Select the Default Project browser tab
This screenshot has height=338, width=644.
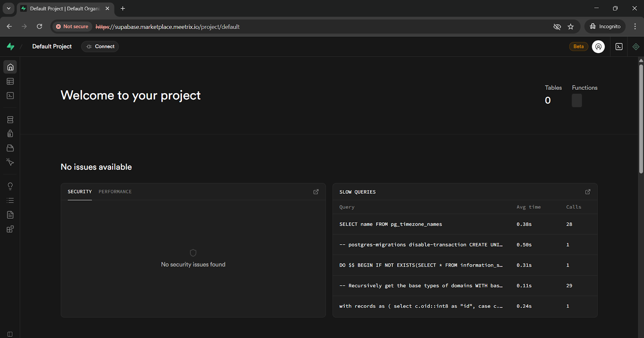[x=64, y=8]
